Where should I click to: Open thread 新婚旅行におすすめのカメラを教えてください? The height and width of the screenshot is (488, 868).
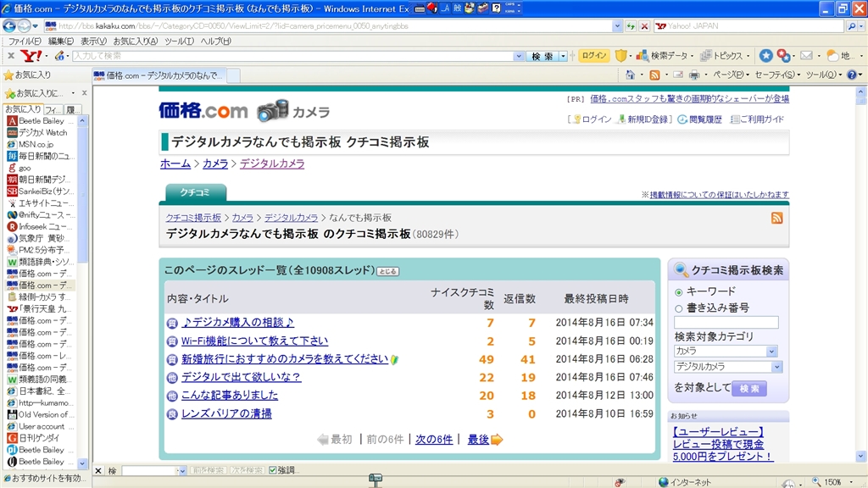point(285,359)
